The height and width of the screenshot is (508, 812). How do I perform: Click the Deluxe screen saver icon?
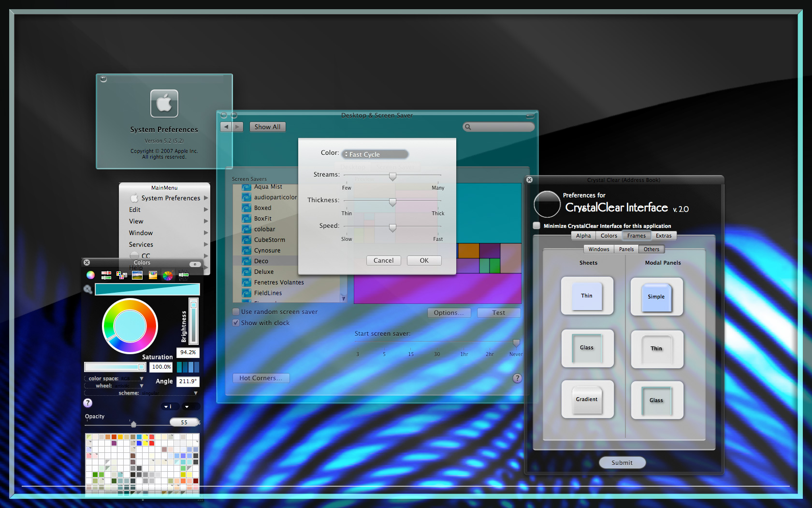246,272
